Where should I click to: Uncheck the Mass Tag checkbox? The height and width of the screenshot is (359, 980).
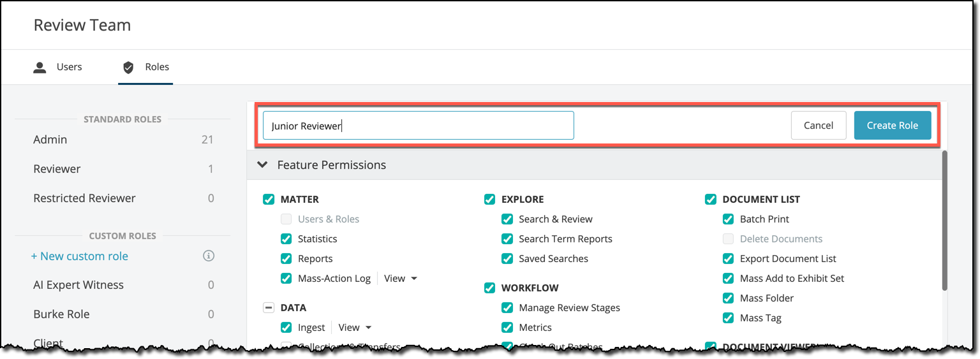pyautogui.click(x=728, y=318)
